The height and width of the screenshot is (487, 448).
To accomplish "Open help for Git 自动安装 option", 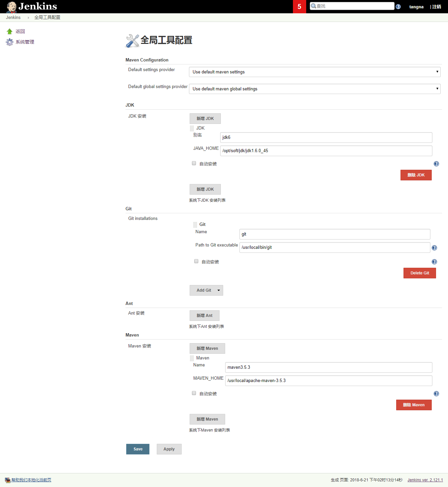I will (434, 262).
